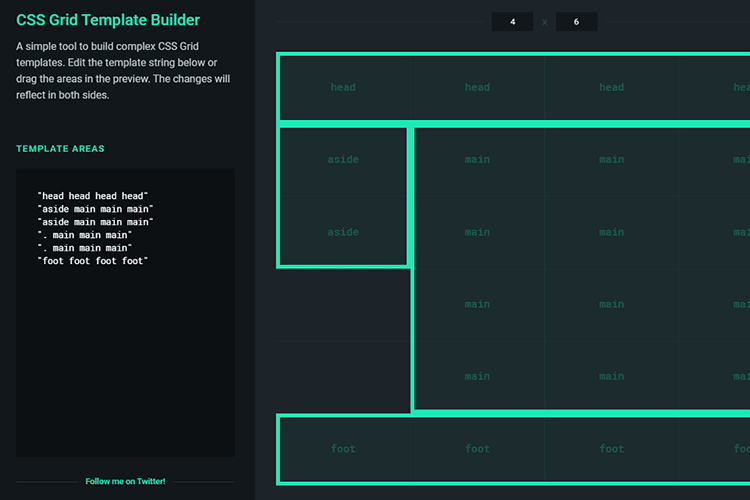
Task: Select the second head cell in preview
Action: point(477,88)
